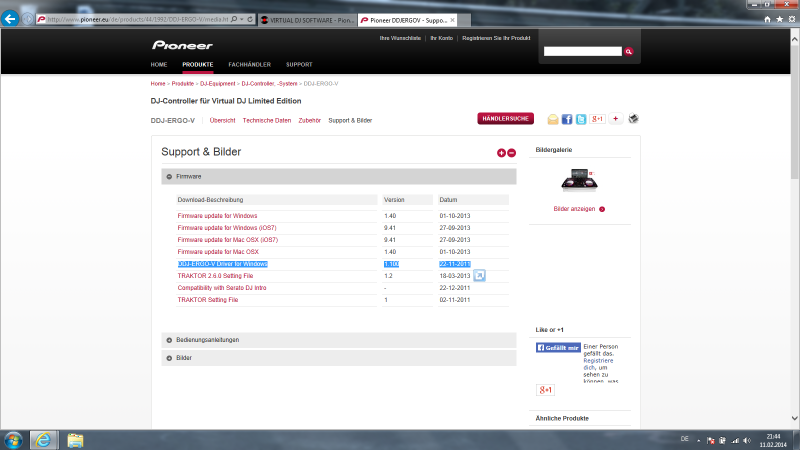Open Internet Explorer from the taskbar
The image size is (800, 450).
43,440
